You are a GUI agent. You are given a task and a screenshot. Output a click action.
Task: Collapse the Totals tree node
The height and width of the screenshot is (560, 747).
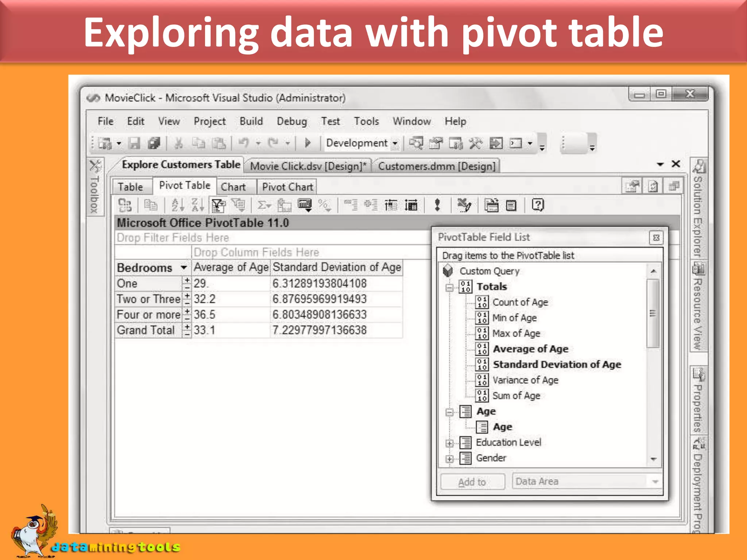[x=449, y=287]
